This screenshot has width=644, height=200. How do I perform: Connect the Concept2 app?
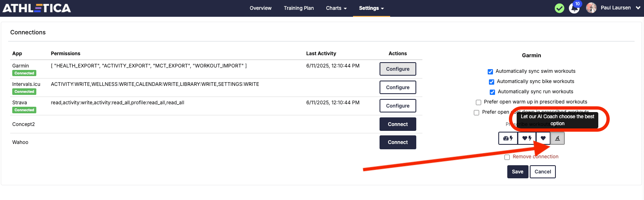[x=398, y=124]
